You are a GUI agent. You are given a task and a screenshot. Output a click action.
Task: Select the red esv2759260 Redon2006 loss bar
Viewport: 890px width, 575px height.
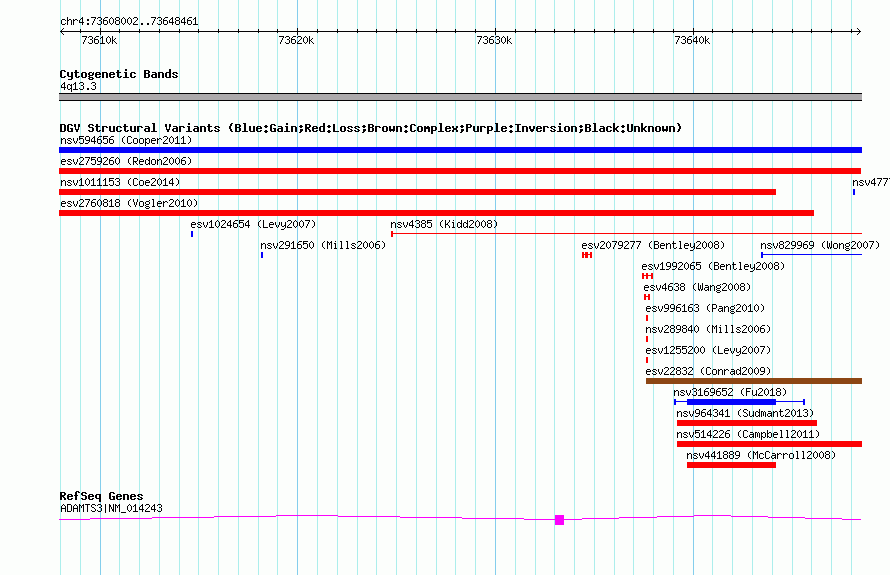460,171
